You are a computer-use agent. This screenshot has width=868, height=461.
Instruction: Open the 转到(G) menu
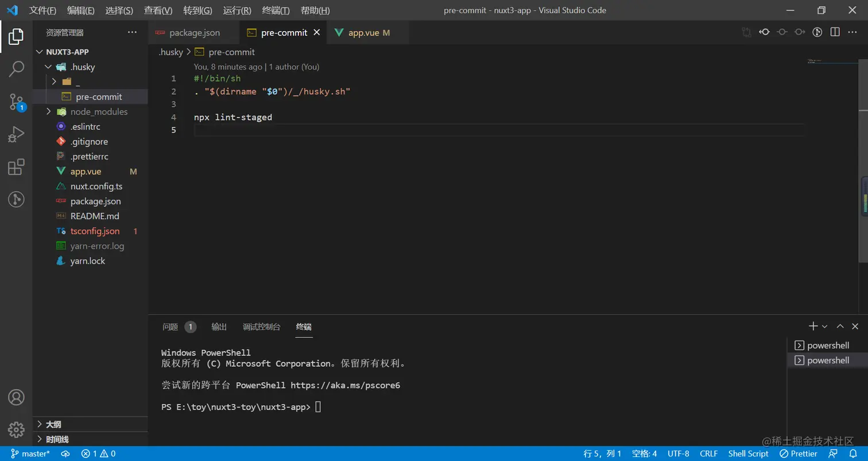click(197, 10)
